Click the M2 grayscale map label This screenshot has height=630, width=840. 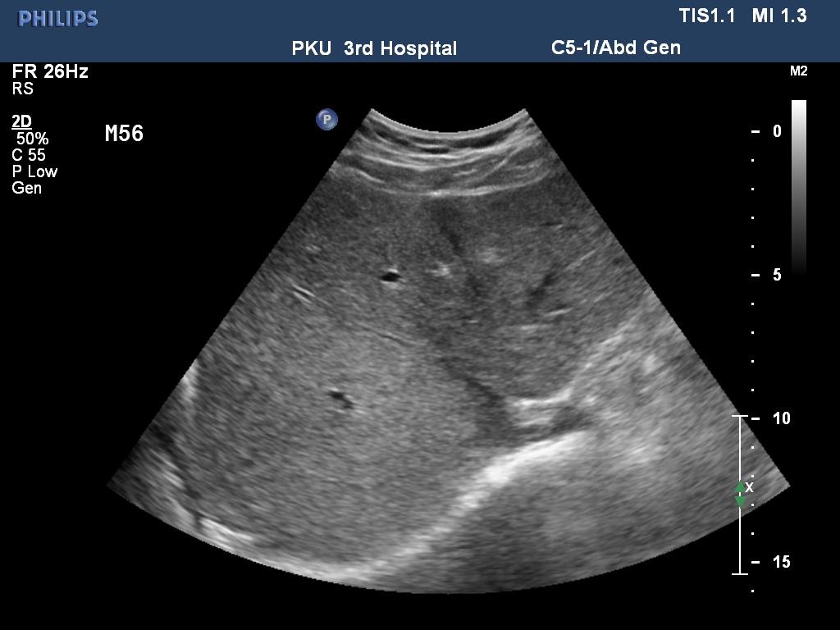click(x=798, y=71)
